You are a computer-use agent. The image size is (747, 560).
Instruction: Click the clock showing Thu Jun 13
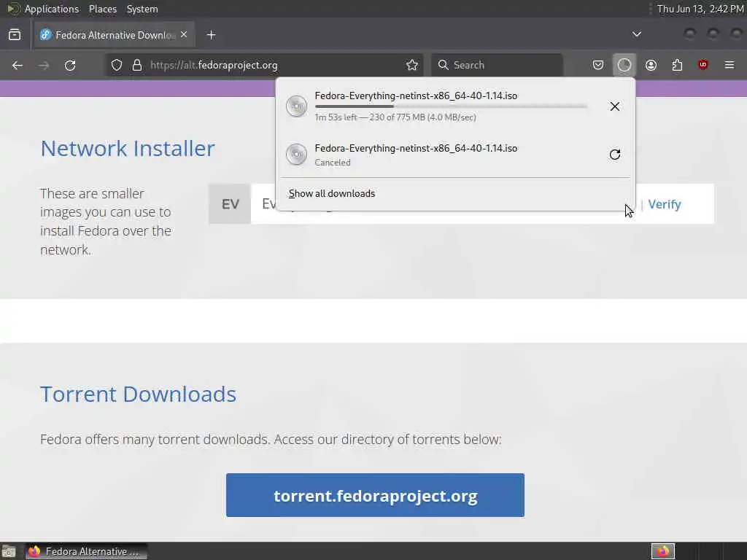click(700, 9)
